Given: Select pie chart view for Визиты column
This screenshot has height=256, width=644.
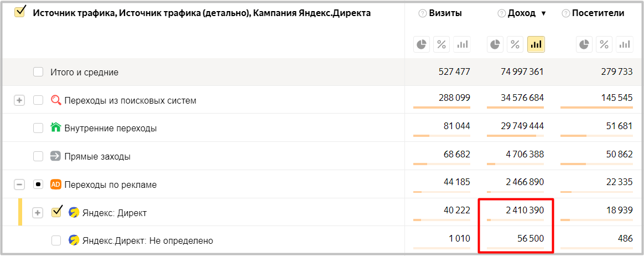Looking at the screenshot, I should pos(422,44).
